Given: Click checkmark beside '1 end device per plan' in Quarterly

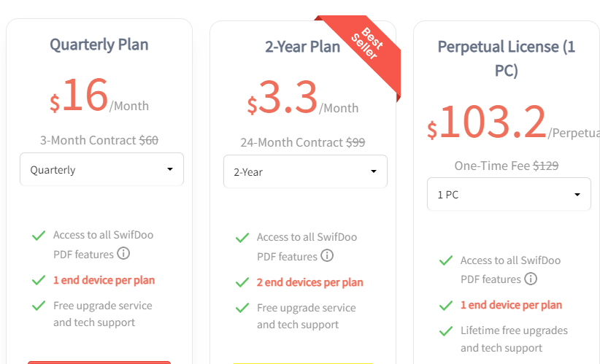Looking at the screenshot, I should tap(39, 280).
